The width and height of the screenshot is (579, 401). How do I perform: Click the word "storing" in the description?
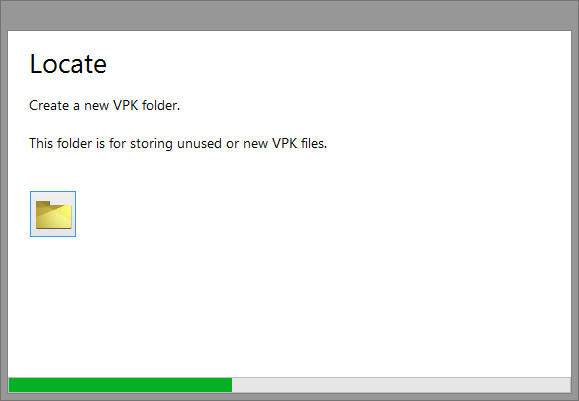(x=151, y=144)
